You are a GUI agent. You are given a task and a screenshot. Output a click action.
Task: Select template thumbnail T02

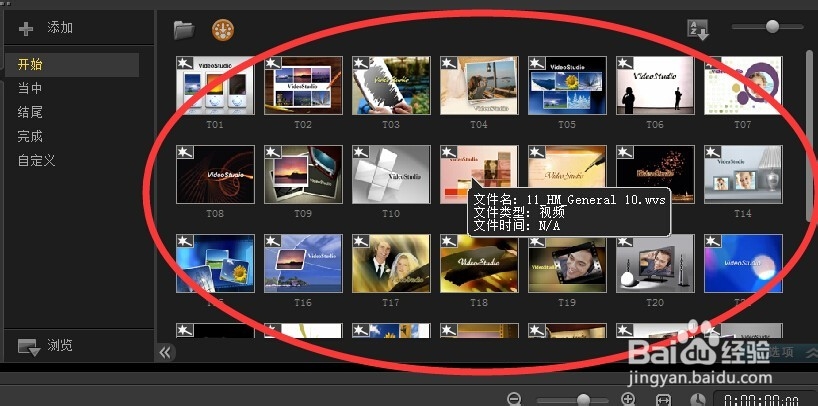(303, 86)
